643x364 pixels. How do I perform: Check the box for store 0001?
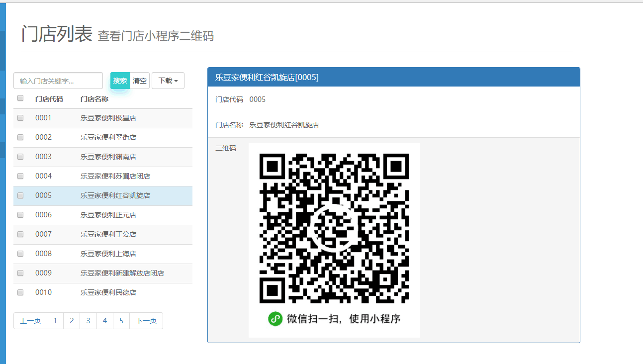[x=20, y=118]
